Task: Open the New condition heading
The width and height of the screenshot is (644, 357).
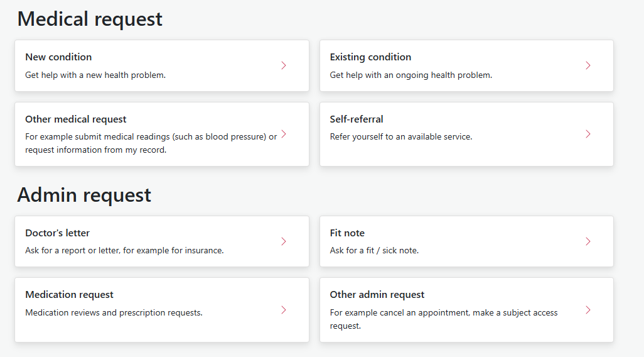Action: pyautogui.click(x=58, y=57)
